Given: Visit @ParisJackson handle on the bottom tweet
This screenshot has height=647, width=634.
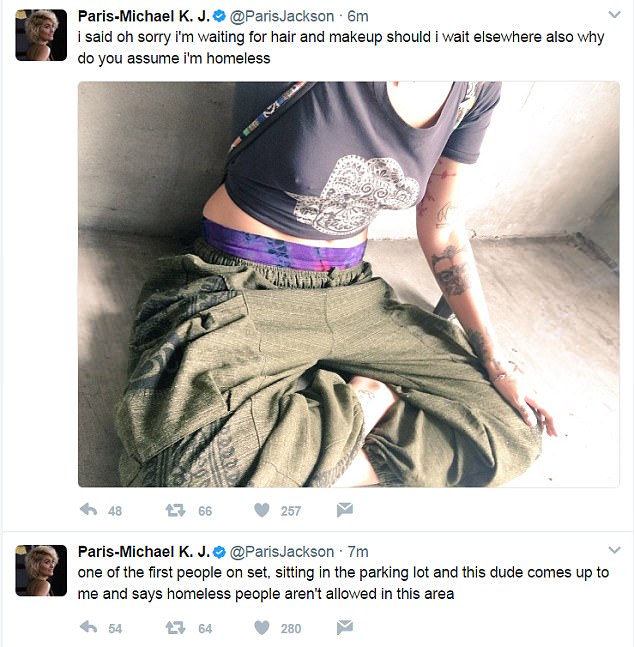Looking at the screenshot, I should point(282,552).
